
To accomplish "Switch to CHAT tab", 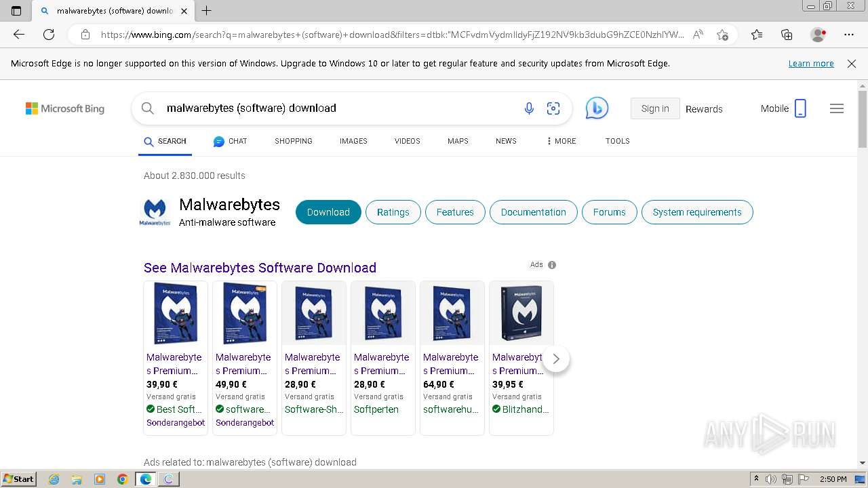I will click(230, 141).
